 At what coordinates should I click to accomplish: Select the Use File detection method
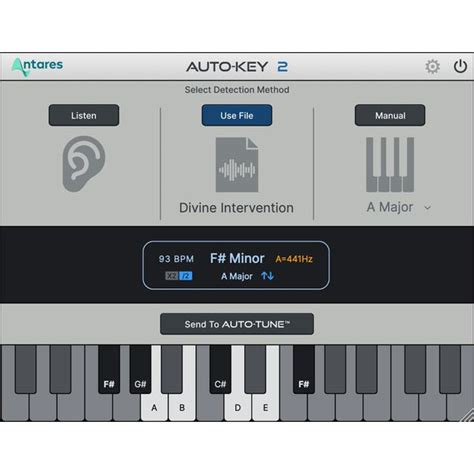pyautogui.click(x=237, y=115)
